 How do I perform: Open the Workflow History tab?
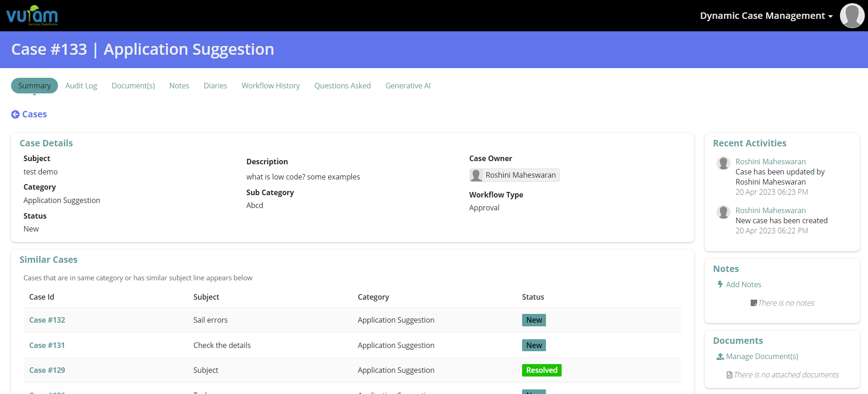[x=270, y=86]
